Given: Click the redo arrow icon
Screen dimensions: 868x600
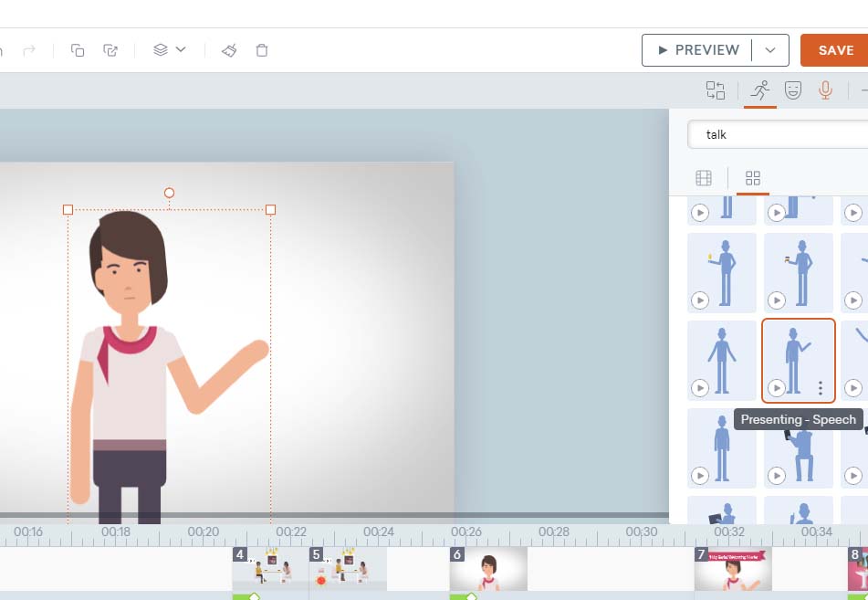Looking at the screenshot, I should click(29, 50).
